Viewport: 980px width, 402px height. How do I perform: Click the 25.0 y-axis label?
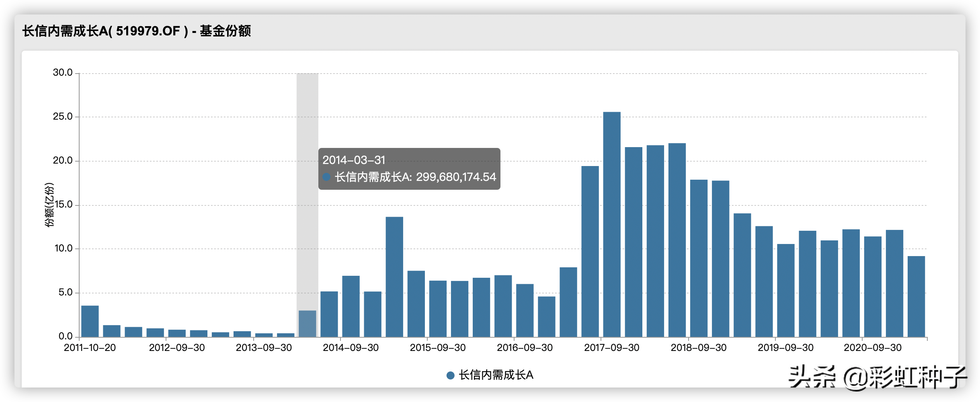(x=63, y=117)
